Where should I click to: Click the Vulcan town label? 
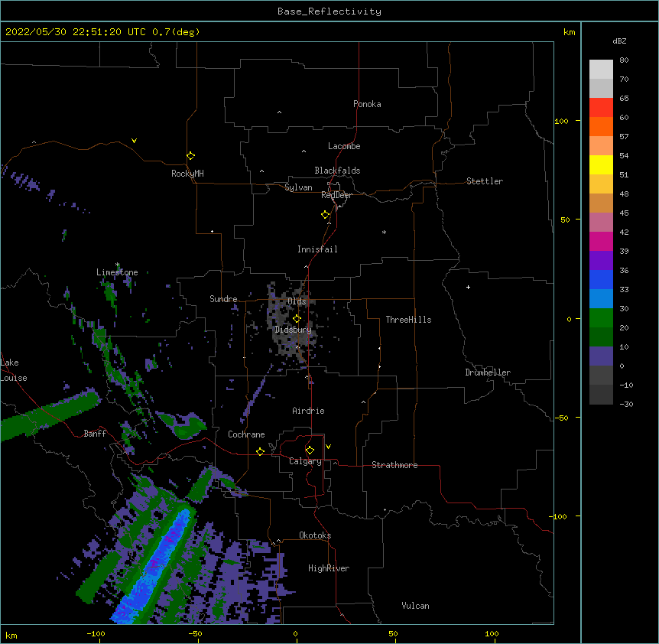[415, 606]
